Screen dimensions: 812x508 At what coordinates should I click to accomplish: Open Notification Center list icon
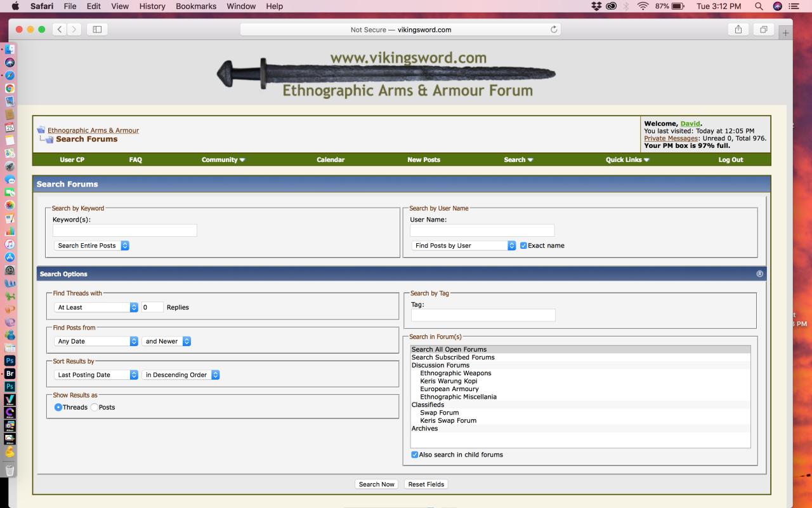click(794, 6)
